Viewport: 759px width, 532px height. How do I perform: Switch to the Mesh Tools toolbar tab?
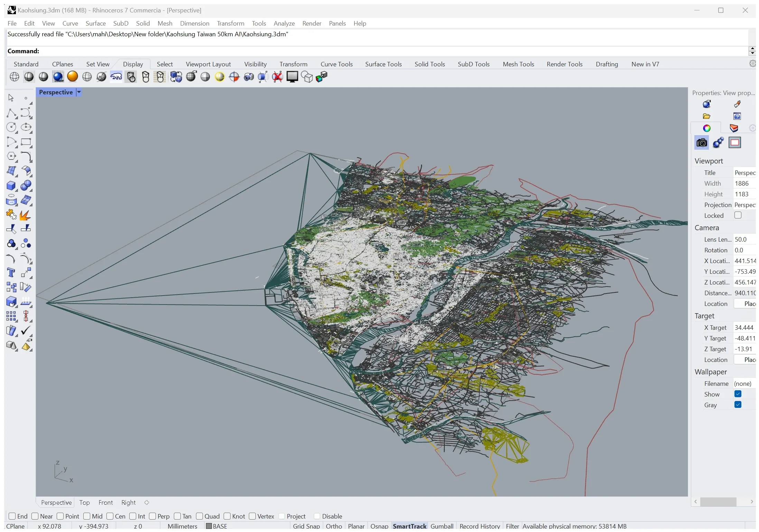(518, 64)
